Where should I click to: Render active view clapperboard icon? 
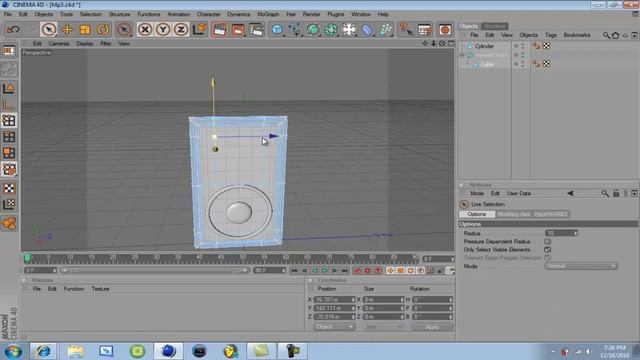tap(220, 29)
